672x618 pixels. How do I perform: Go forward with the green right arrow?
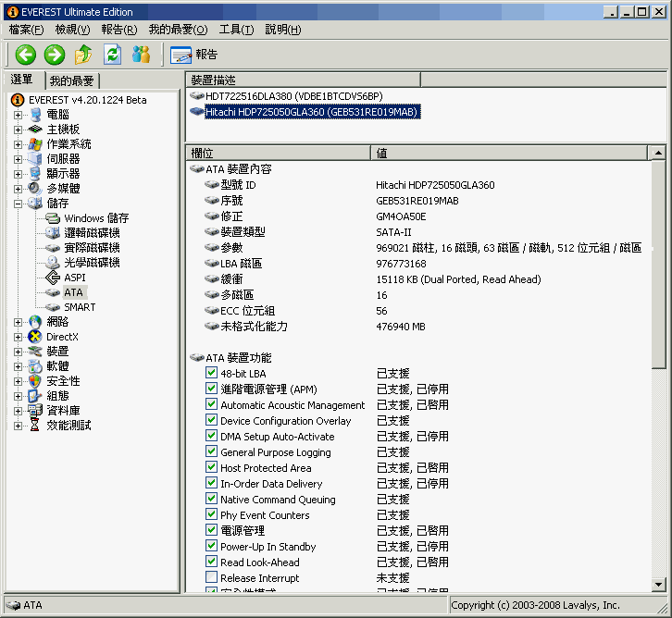point(55,55)
